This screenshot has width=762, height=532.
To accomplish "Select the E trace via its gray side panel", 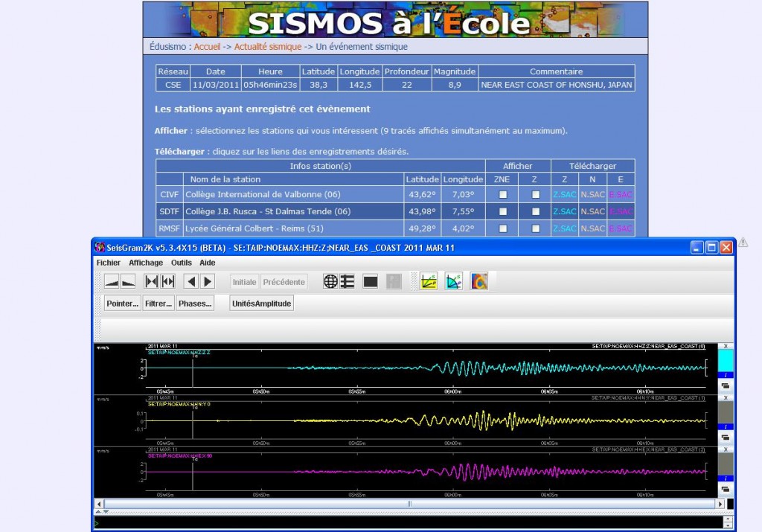I will [726, 464].
